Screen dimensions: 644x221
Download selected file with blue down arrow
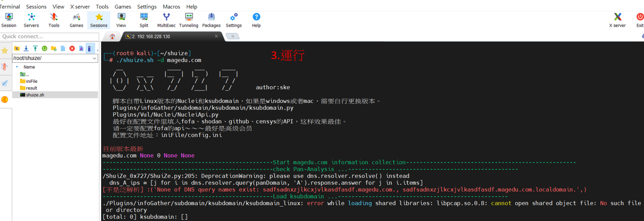coord(26,49)
